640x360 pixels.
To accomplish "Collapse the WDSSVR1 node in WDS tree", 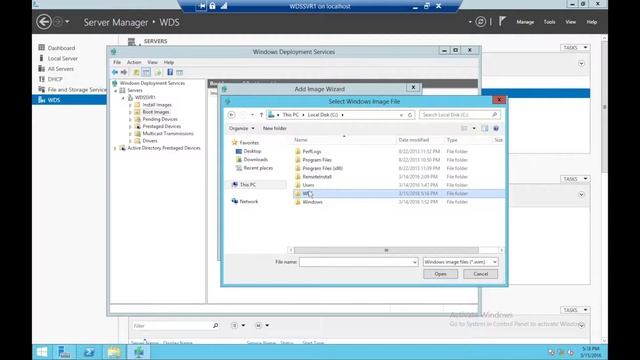I will (x=123, y=98).
